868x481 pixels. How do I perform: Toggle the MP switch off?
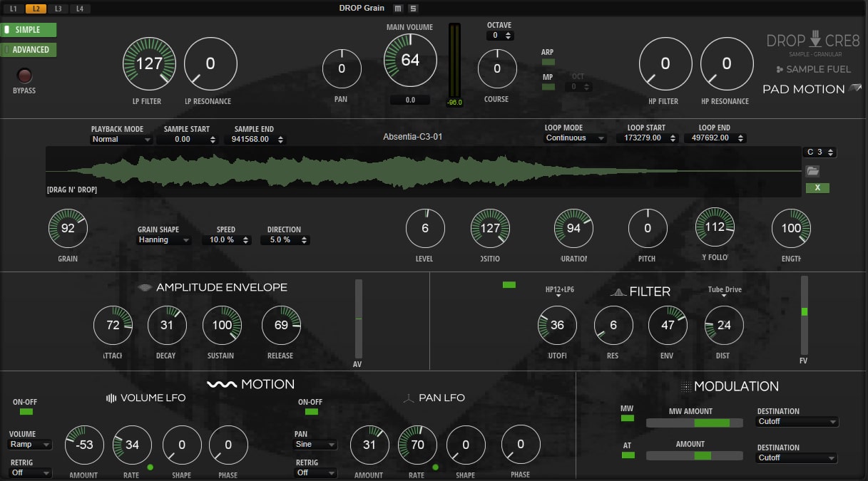point(548,86)
